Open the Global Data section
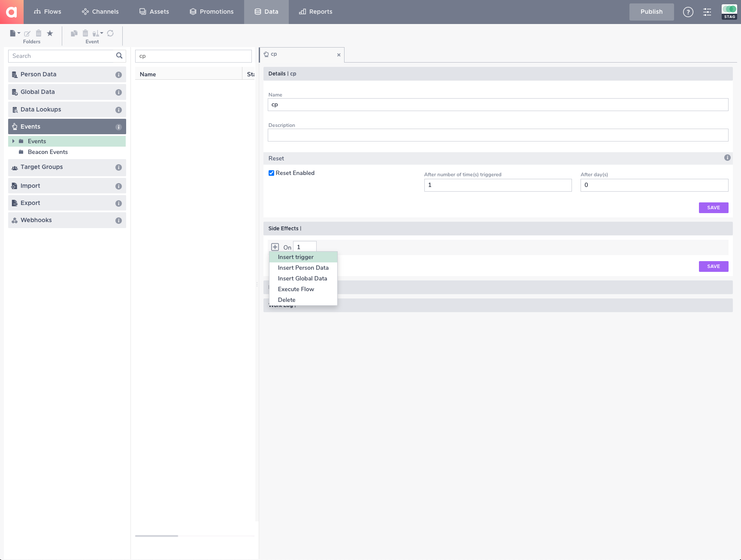741x560 pixels. [67, 92]
